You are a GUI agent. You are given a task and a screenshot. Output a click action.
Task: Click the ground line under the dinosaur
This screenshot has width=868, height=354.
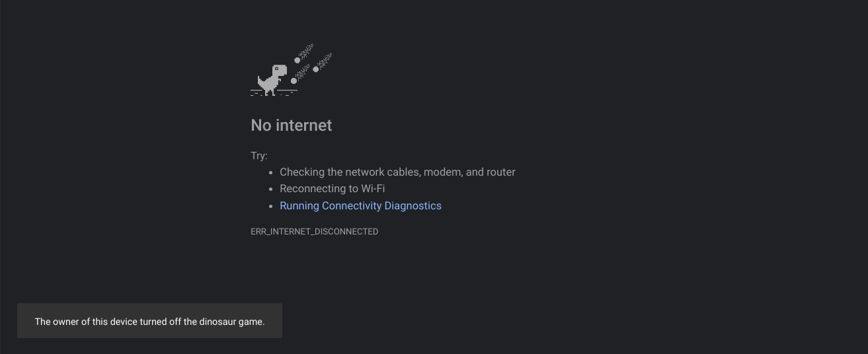tap(274, 90)
